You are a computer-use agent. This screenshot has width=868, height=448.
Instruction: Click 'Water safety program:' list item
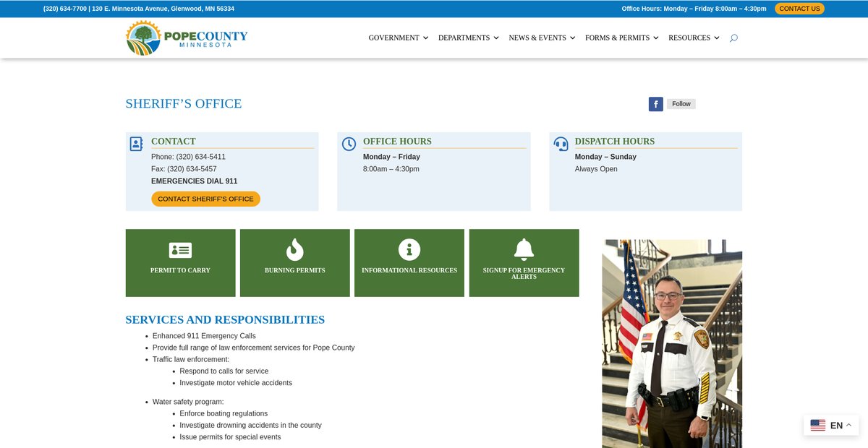click(x=188, y=402)
